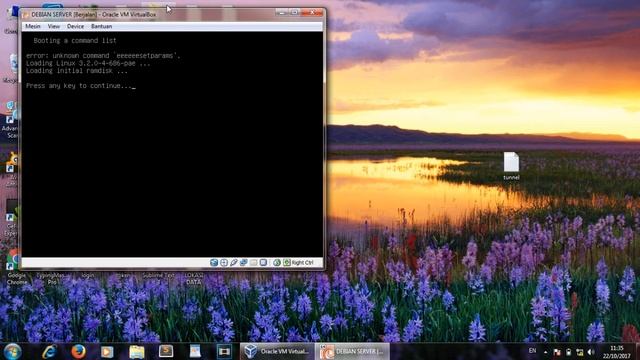The image size is (640, 360).
Task: Open the View menu in VirtualBox
Action: click(x=53, y=26)
